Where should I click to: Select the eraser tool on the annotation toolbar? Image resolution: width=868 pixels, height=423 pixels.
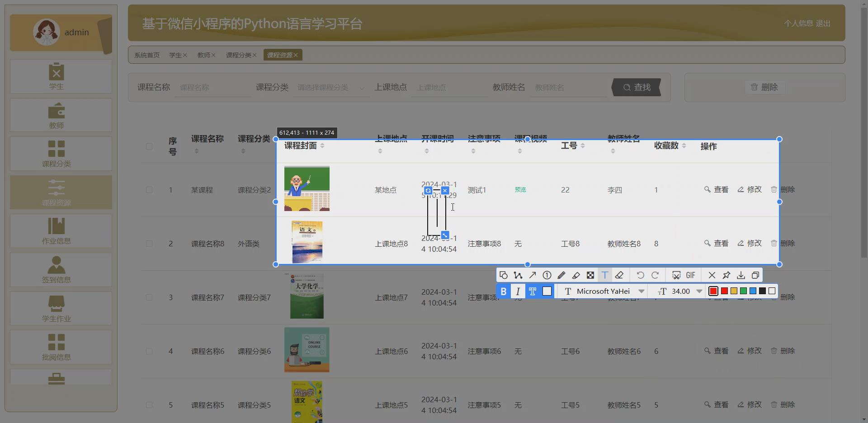pos(619,275)
